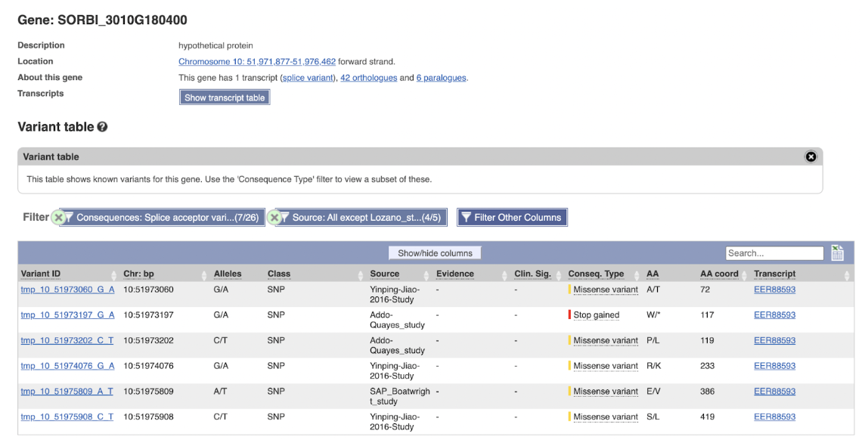Image resolution: width=868 pixels, height=443 pixels.
Task: Click in the table Search field
Action: pyautogui.click(x=773, y=253)
